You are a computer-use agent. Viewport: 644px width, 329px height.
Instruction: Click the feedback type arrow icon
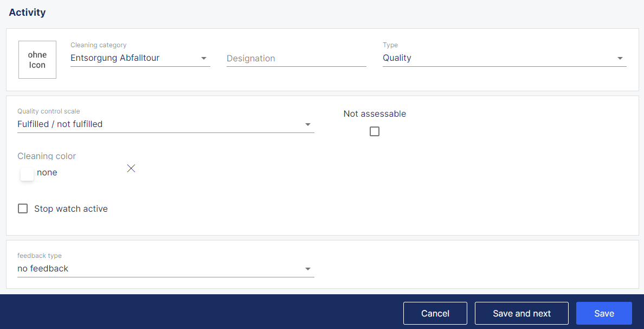[308, 269]
